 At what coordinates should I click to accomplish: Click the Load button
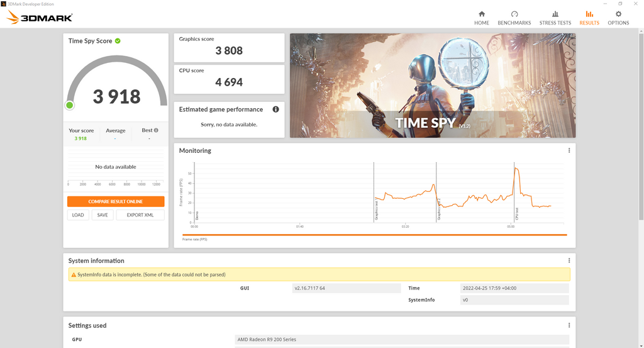tap(78, 215)
